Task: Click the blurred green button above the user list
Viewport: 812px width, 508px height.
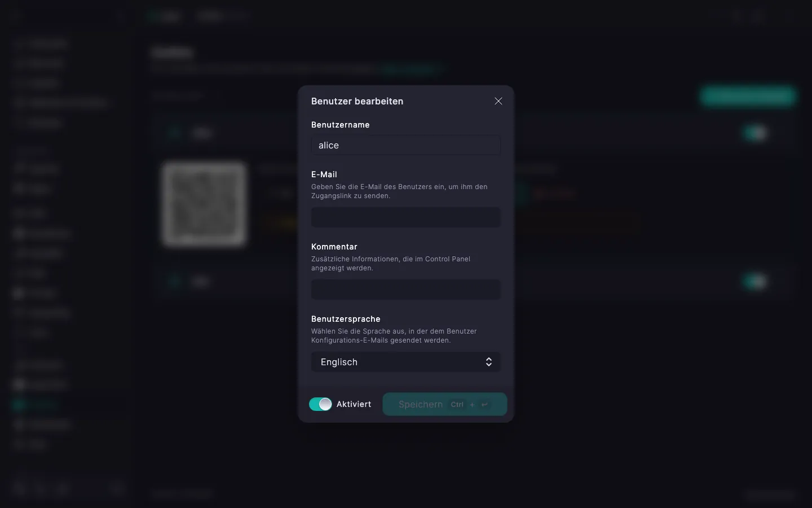Action: (x=748, y=96)
